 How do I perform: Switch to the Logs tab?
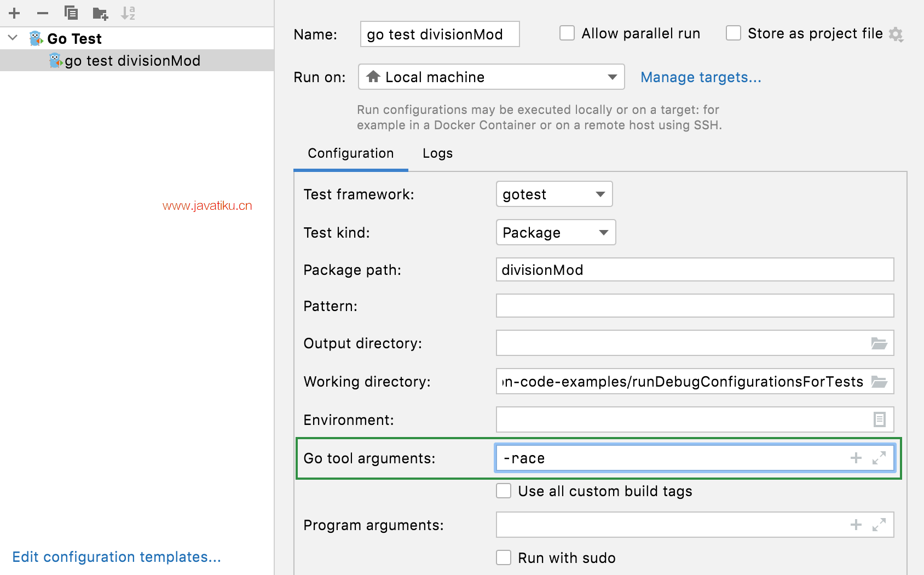[437, 153]
